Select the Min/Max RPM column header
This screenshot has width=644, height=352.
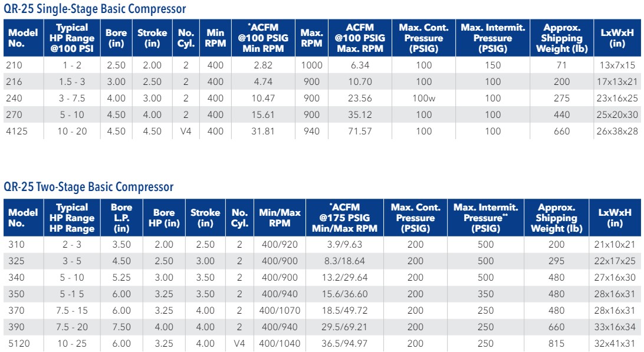point(280,218)
